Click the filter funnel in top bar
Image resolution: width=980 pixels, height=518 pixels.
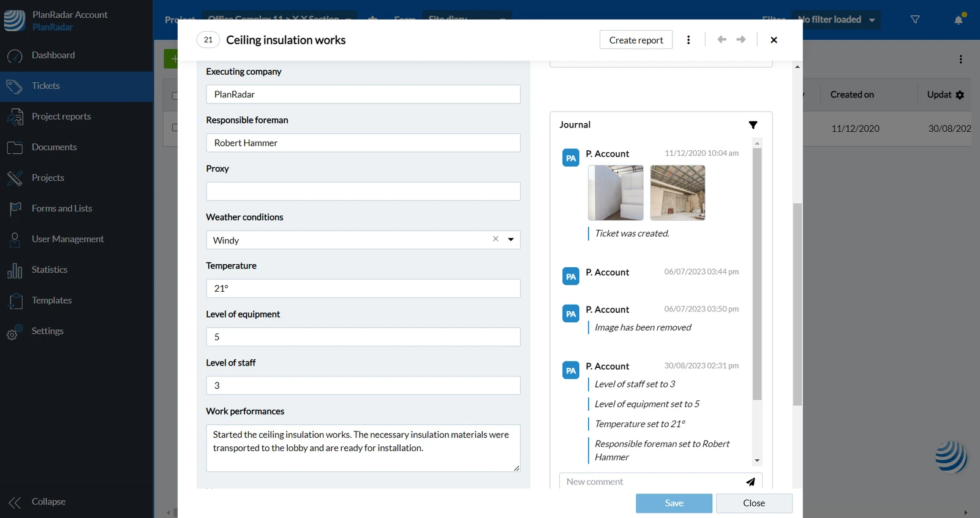915,20
